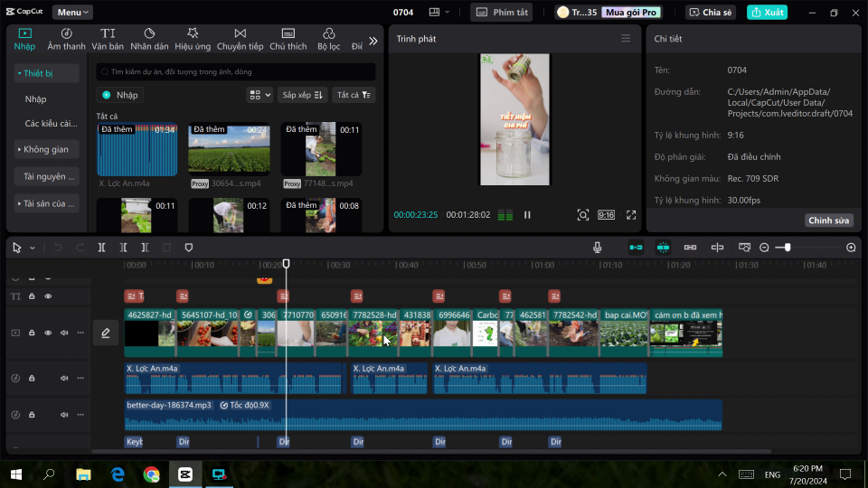The width and height of the screenshot is (868, 488).
Task: Open the Hiệu ứng effects tab
Action: coord(193,39)
